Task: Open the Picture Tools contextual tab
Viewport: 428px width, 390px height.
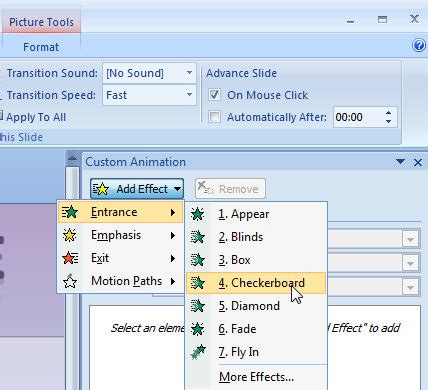Action: click(x=41, y=22)
